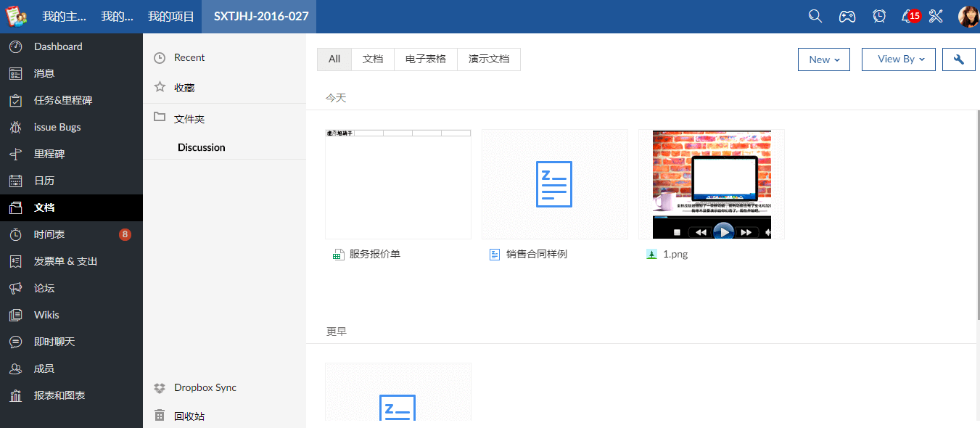Go to 我的项目 in top navigation
This screenshot has width=980, height=428.
pos(171,16)
